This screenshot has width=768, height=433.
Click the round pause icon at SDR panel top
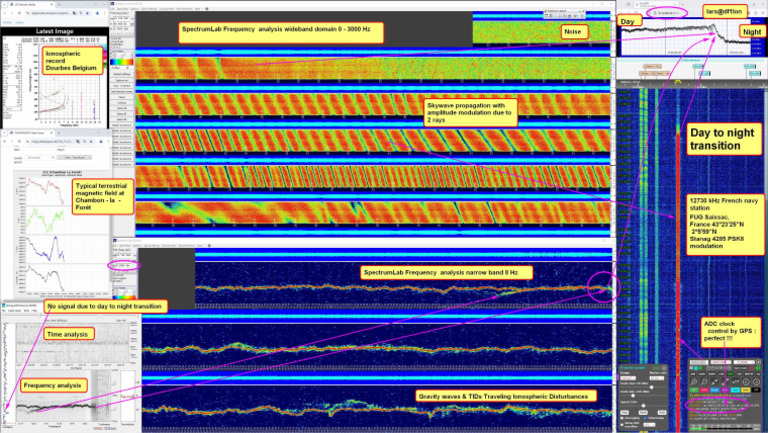click(758, 362)
